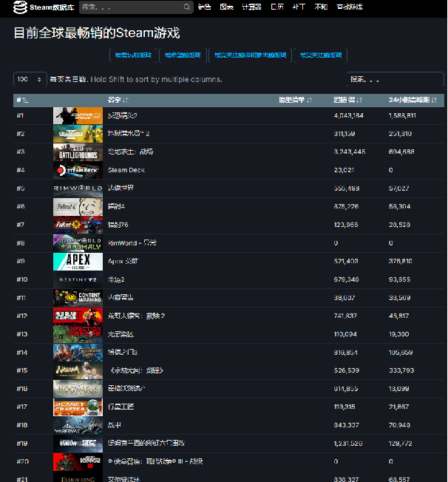Open the Apex Legends thumbnail
Screen dimensions: 448x482
click(x=78, y=261)
